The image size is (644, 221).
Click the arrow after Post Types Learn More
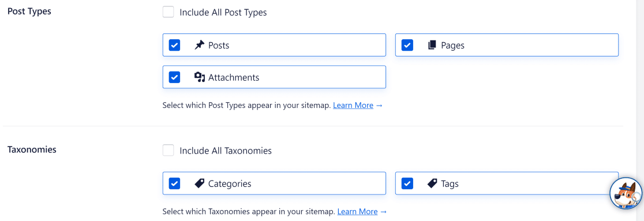point(379,105)
